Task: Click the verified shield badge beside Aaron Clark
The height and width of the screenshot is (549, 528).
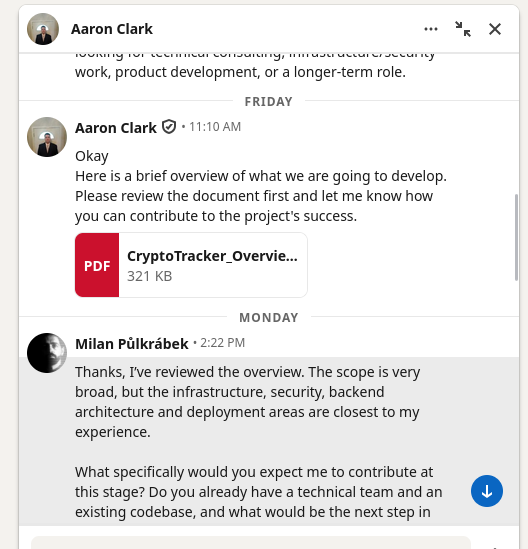Action: coord(169,127)
